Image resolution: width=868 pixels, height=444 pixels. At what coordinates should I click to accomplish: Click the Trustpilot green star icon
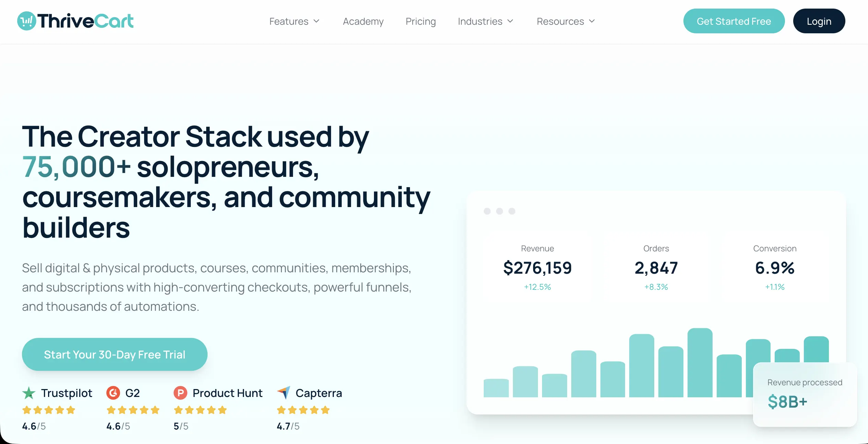point(29,393)
